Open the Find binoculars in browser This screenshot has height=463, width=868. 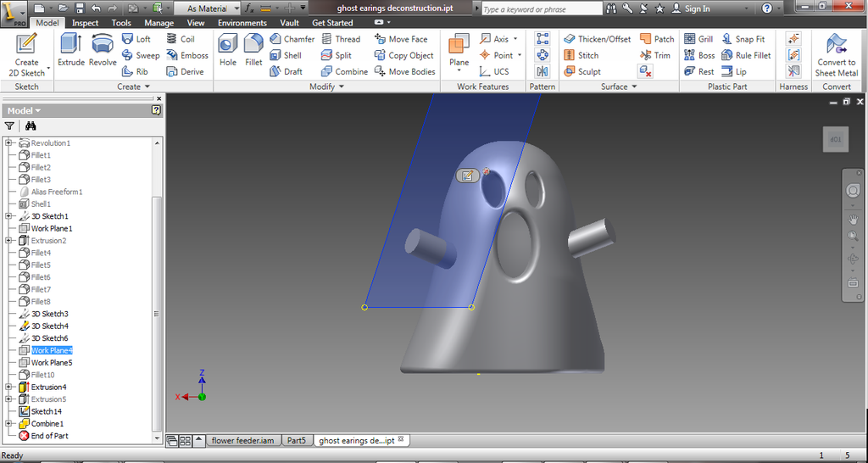[x=31, y=126]
